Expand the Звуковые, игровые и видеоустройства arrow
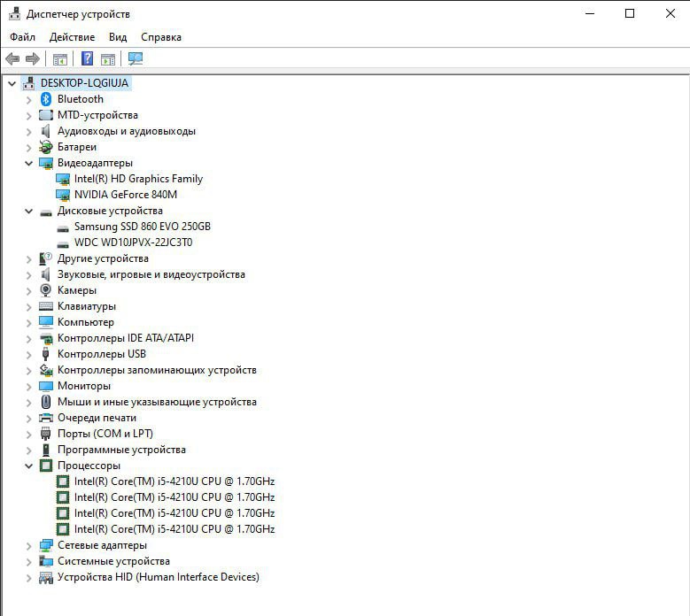Viewport: 690px width, 616px height. tap(28, 275)
